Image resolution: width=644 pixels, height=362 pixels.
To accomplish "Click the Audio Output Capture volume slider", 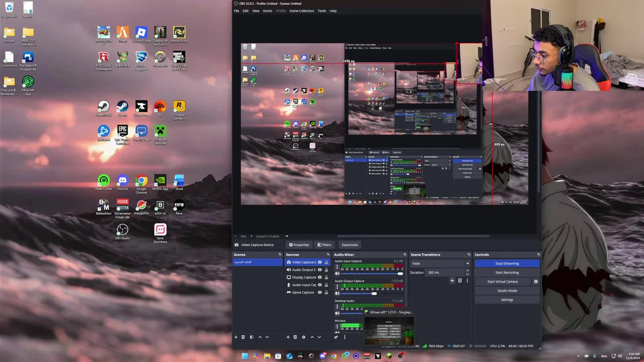I will 372,293.
